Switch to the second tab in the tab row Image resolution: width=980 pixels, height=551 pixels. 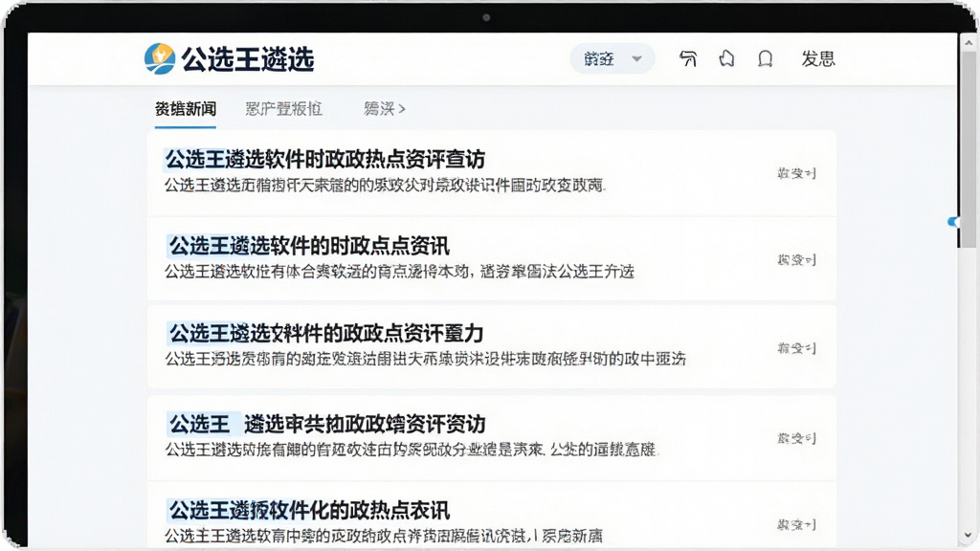(283, 109)
